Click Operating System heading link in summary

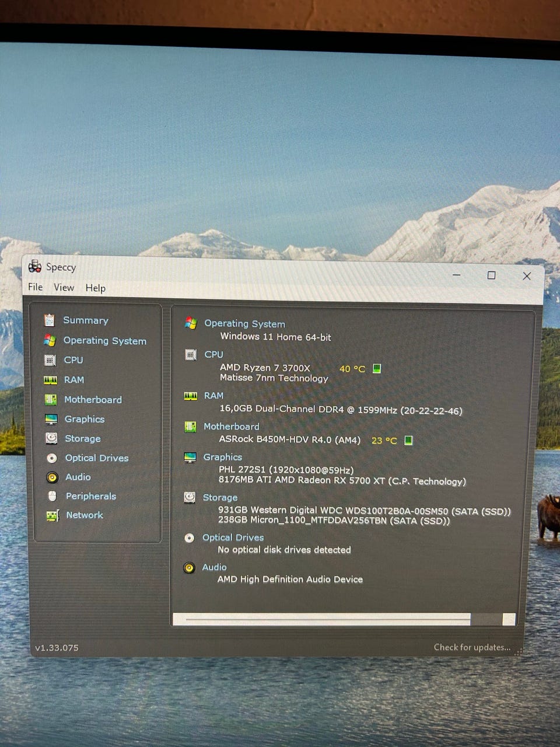[245, 324]
